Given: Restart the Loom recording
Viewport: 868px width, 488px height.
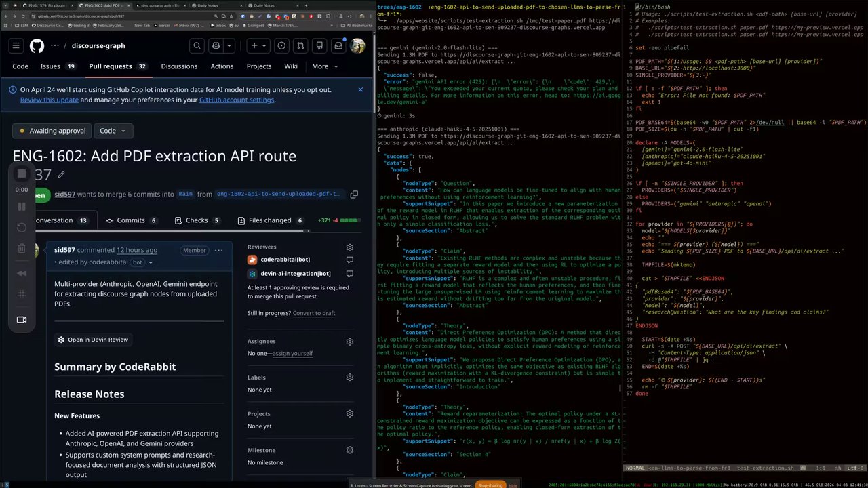Looking at the screenshot, I should [22, 228].
